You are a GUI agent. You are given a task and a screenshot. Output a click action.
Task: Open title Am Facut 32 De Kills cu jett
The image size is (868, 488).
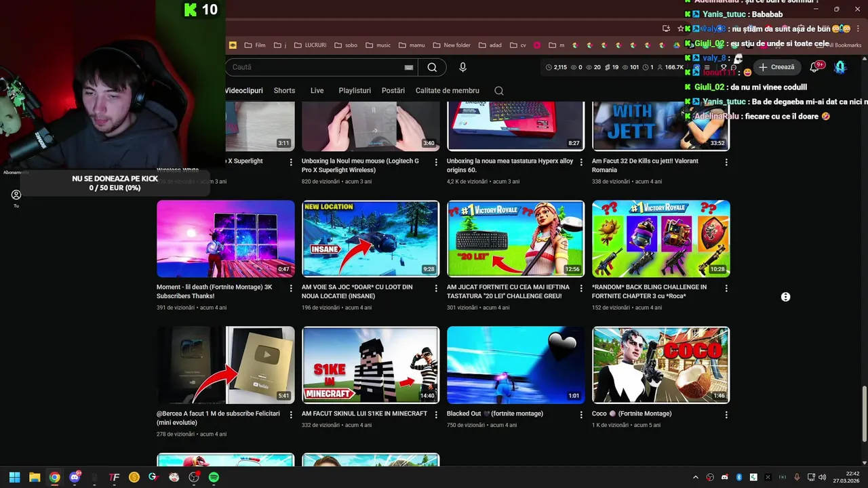click(x=645, y=165)
